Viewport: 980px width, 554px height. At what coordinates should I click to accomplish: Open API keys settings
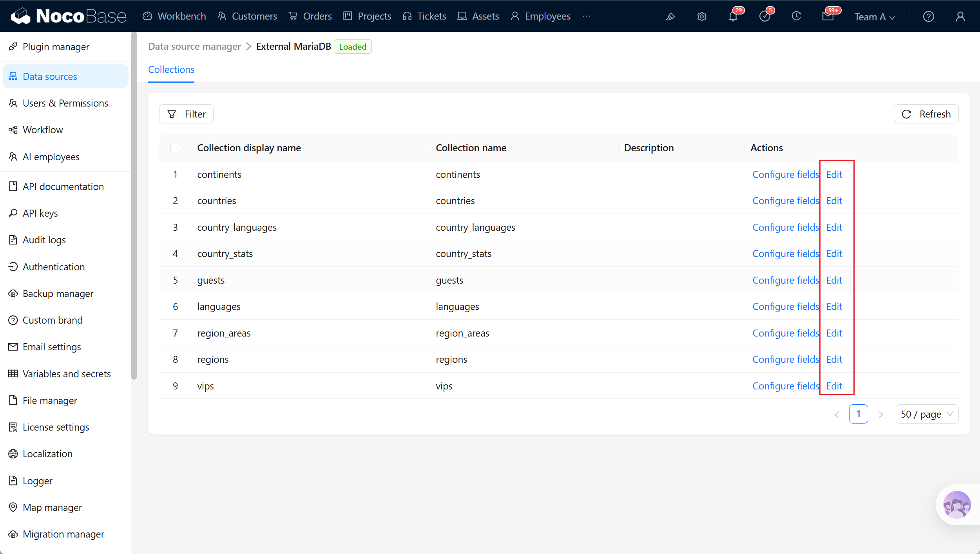coord(65,213)
